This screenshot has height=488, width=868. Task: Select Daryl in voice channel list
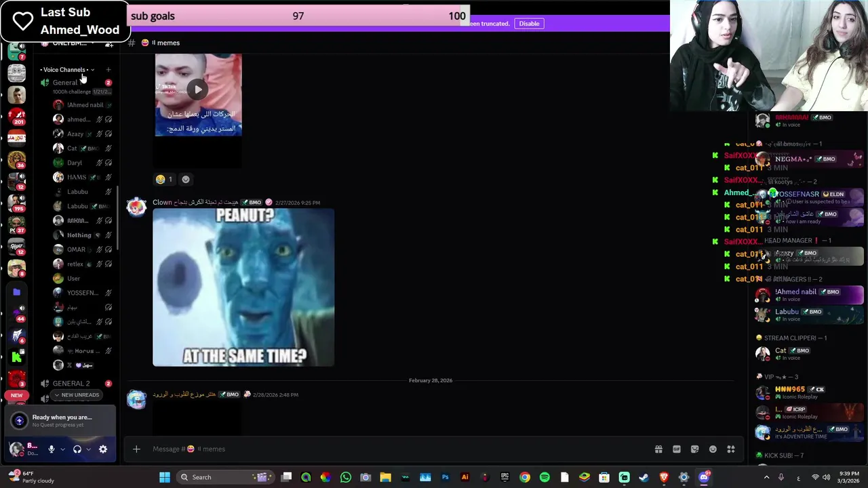[x=81, y=163]
